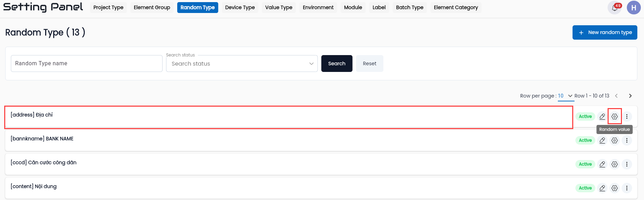Open gear settings for [bannkname] BANK NAME
Screen dimensions: 644x200
615,140
